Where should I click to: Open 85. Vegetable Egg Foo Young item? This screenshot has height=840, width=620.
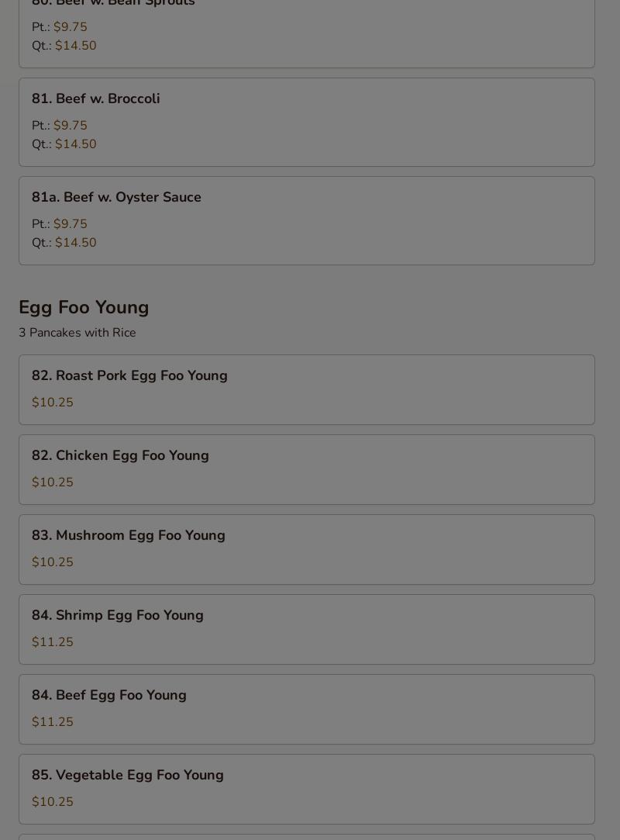[x=307, y=789]
